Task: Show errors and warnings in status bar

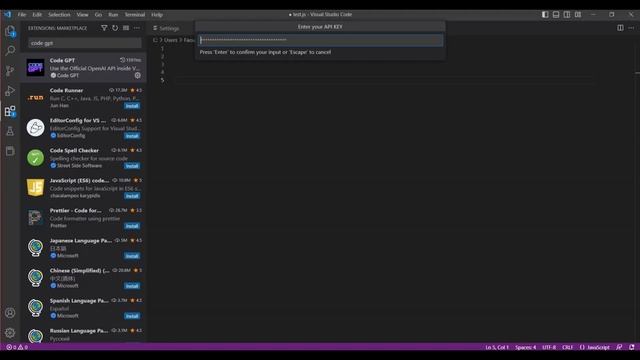Action: click(17, 347)
